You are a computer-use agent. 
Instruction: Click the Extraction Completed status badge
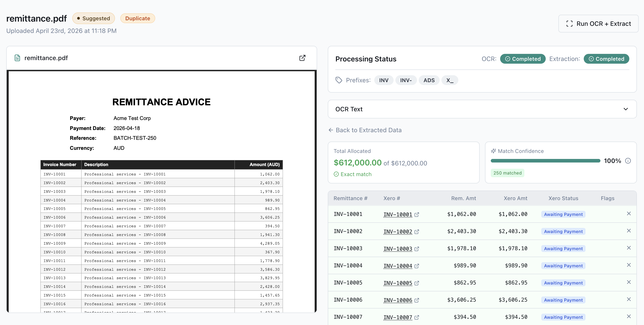click(x=606, y=59)
